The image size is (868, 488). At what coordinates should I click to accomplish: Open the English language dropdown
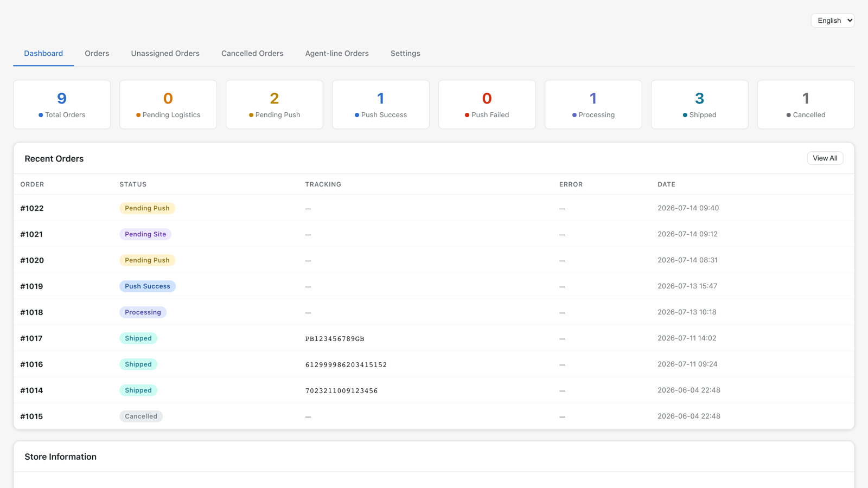tap(833, 21)
